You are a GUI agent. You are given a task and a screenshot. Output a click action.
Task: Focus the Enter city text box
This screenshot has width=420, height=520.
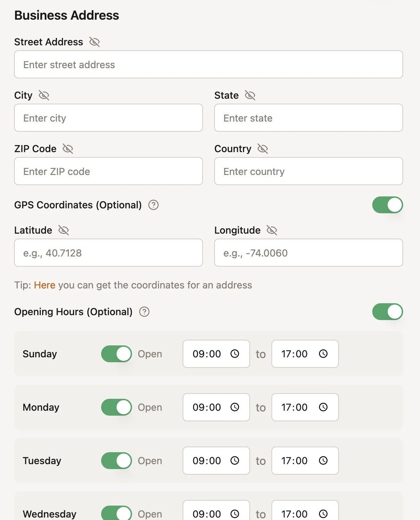[108, 118]
